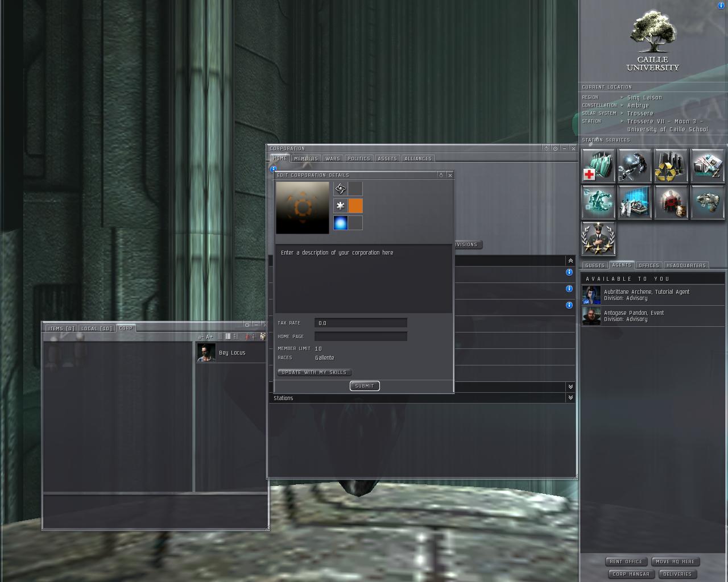The image size is (728, 582).
Task: Choose the first logo shape layer icon
Action: pyautogui.click(x=341, y=189)
